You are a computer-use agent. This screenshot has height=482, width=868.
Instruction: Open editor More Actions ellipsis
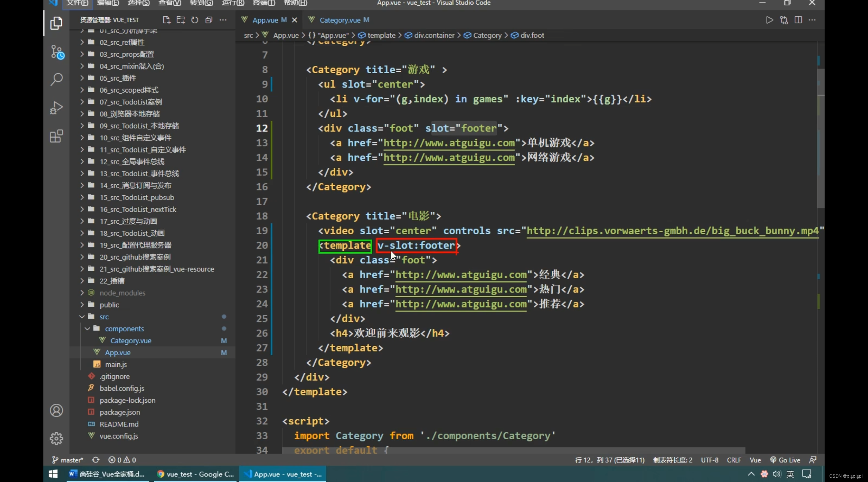pos(812,20)
